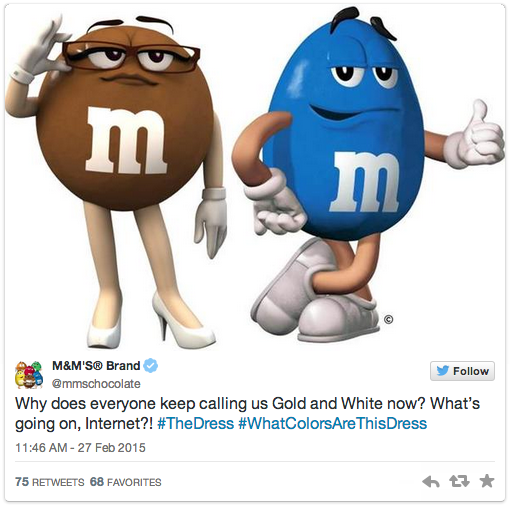Open the M&M'S Brand profile avatar

(29, 375)
